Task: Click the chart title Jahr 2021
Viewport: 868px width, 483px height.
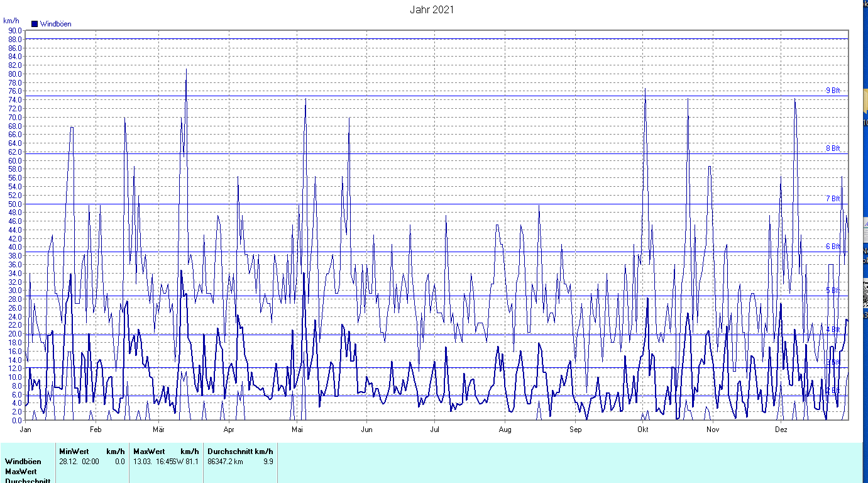Action: coord(432,9)
